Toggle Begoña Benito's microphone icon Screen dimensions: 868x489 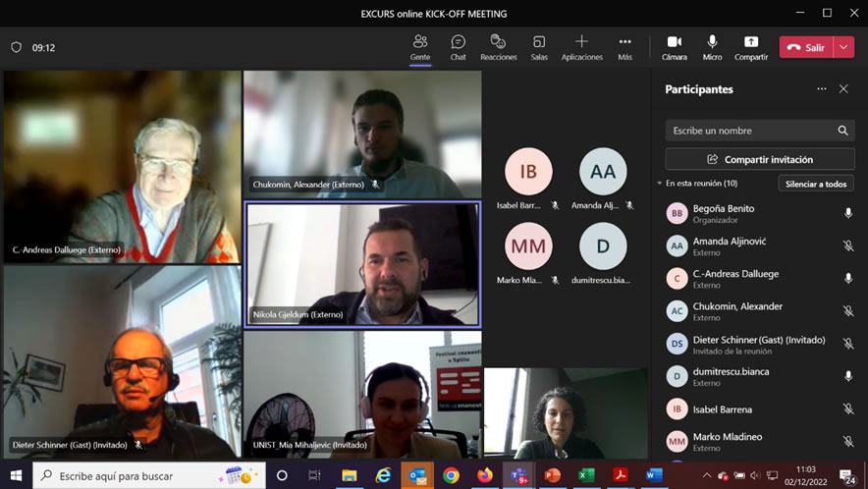[x=848, y=213]
